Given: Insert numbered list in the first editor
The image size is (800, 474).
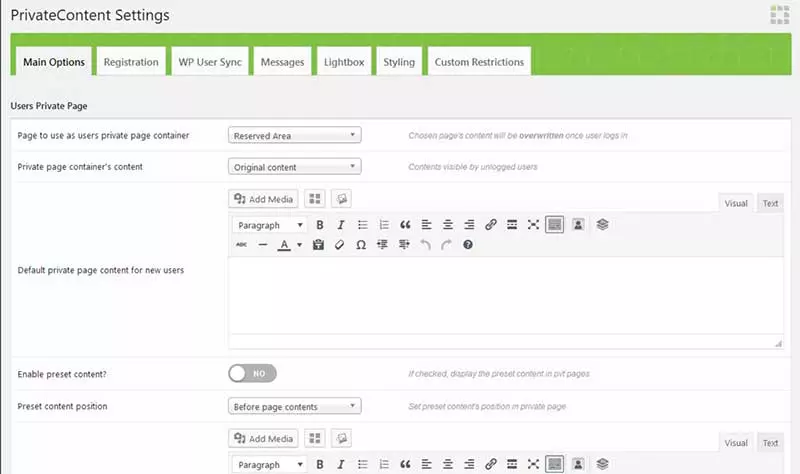Looking at the screenshot, I should (384, 225).
